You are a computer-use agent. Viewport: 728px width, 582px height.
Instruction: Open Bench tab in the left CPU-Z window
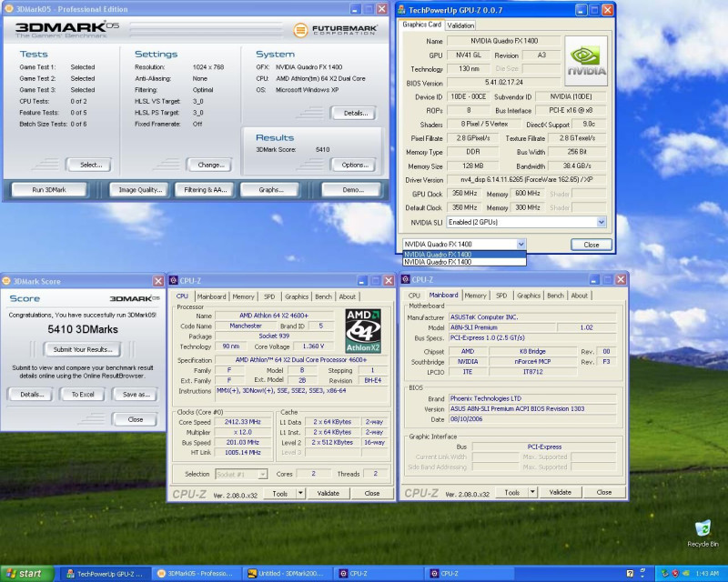[x=323, y=296]
